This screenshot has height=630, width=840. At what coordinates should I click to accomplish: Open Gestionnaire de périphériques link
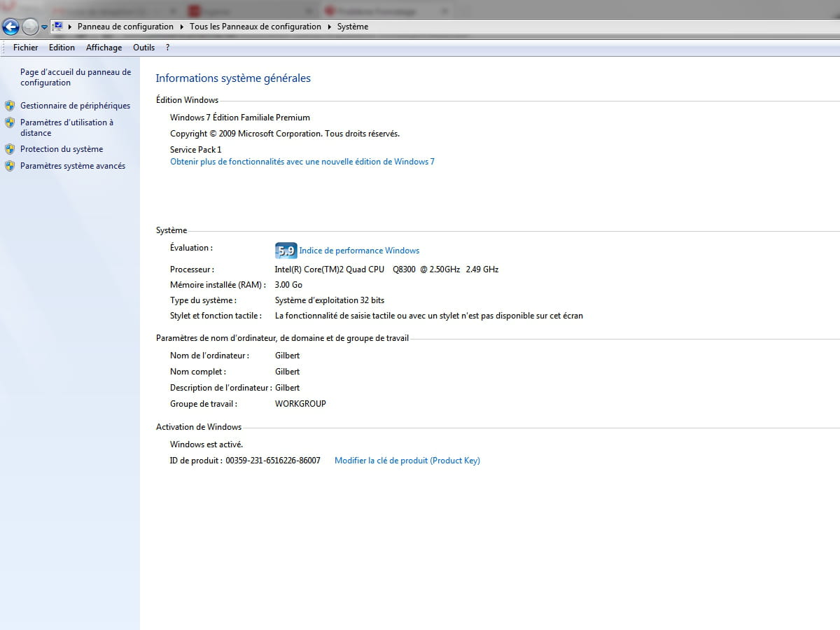(75, 106)
